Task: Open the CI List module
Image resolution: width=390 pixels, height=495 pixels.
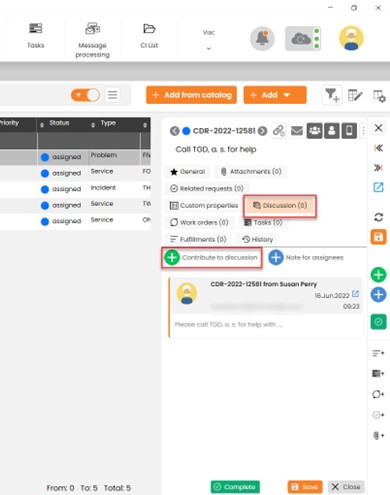Action: click(x=149, y=35)
